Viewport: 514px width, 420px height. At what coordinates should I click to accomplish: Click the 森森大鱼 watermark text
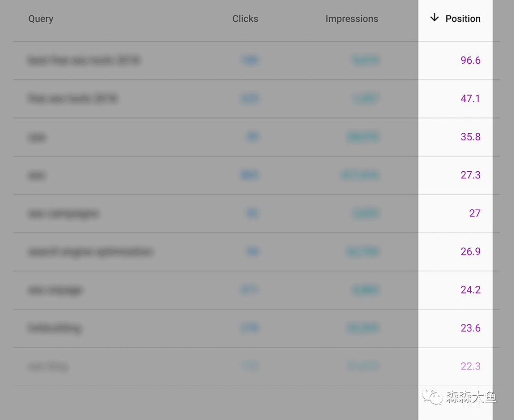pos(471,397)
